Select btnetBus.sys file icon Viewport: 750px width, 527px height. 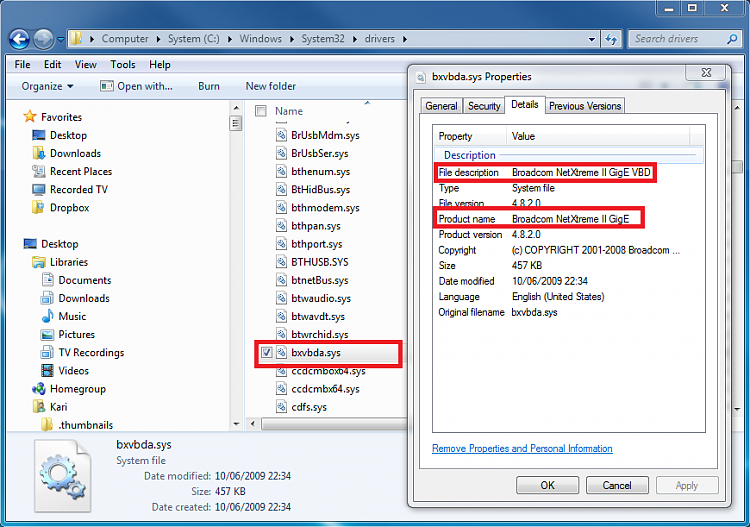[x=281, y=280]
